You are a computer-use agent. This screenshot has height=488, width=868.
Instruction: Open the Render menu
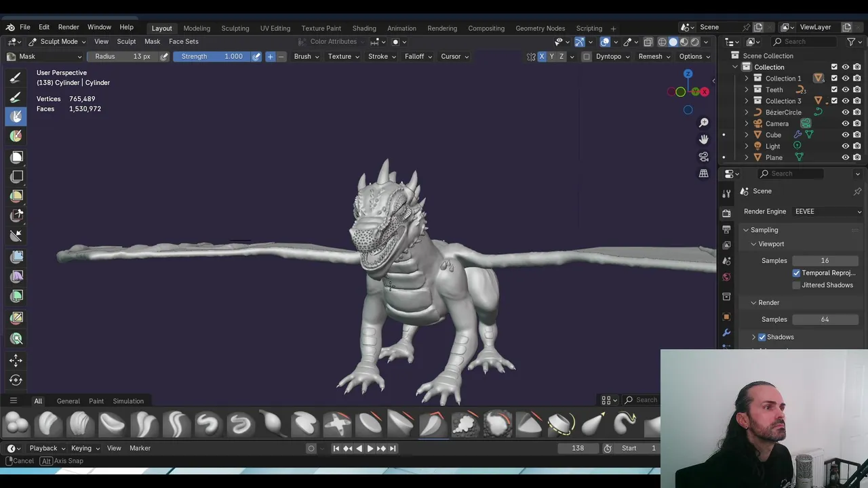pyautogui.click(x=68, y=27)
